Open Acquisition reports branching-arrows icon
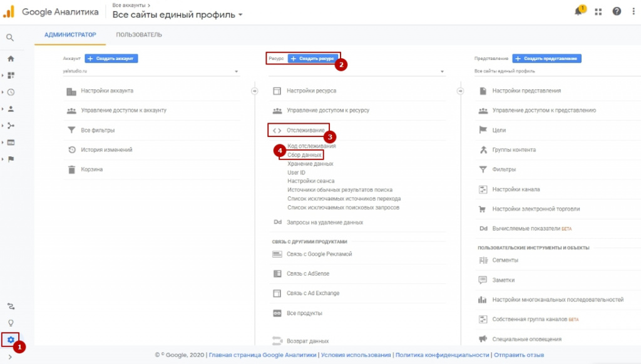641x364 pixels. [x=11, y=126]
